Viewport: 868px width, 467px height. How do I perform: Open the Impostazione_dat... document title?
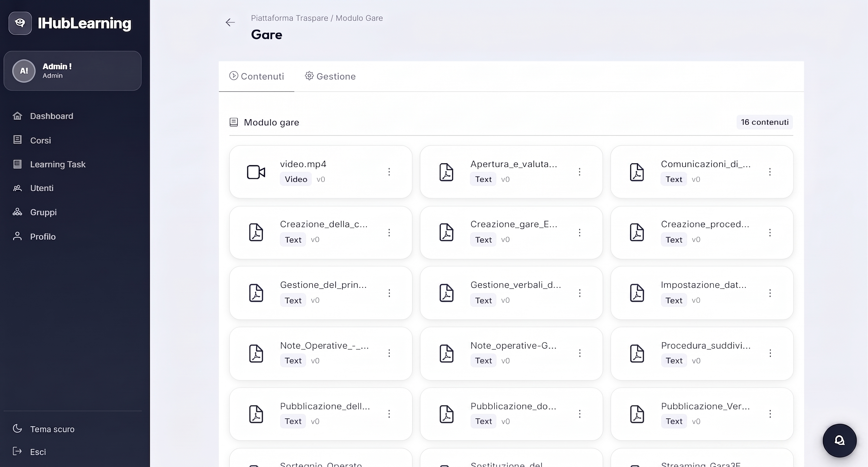(703, 285)
